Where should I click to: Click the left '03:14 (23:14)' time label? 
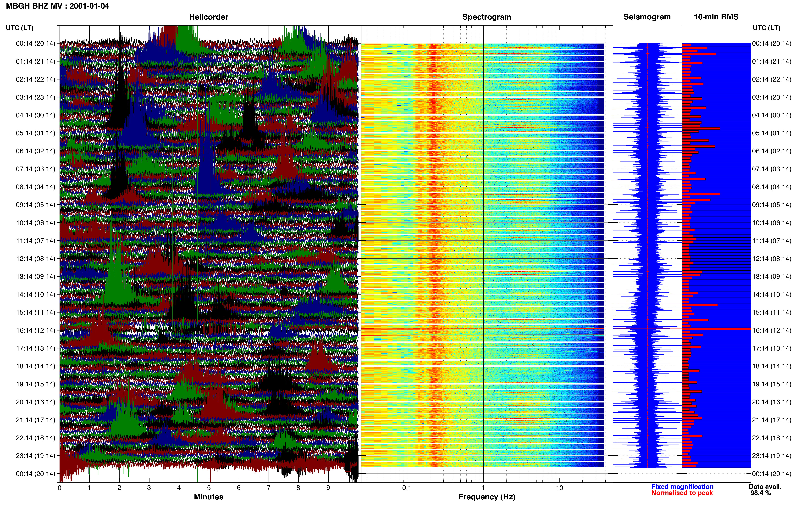(36, 97)
